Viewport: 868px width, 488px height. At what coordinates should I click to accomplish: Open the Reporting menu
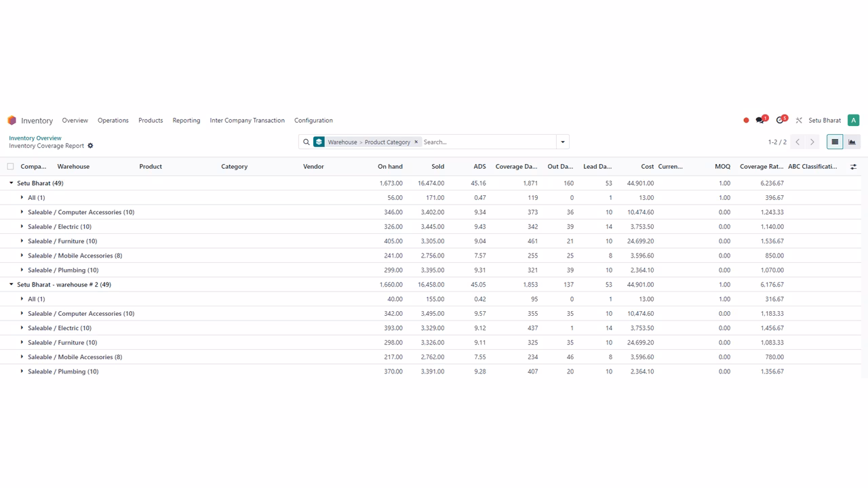186,121
